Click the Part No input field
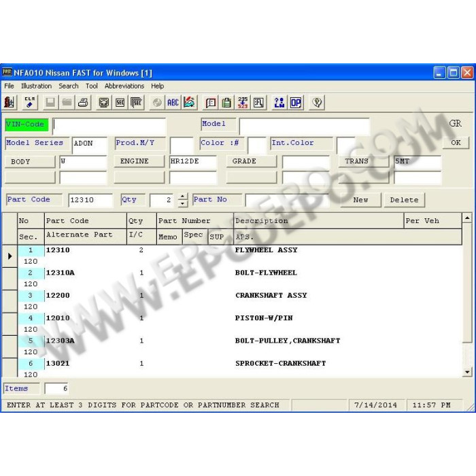The width and height of the screenshot is (476, 476). (287, 200)
